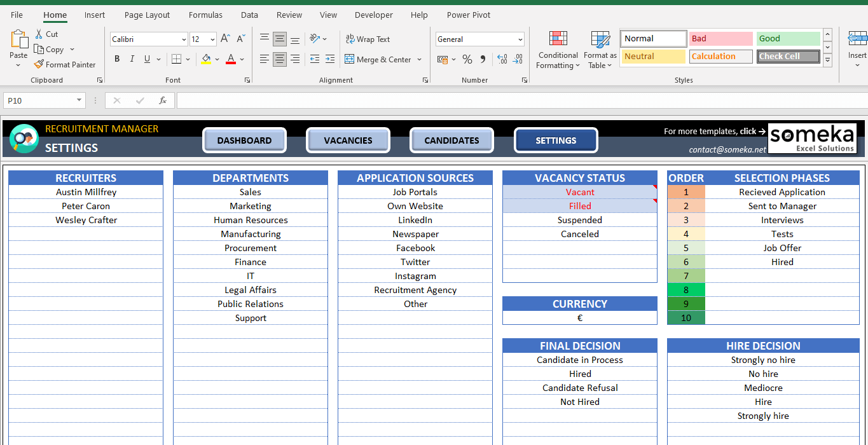868x445 pixels.
Task: Click inside the Name Box showing P10
Action: click(38, 100)
